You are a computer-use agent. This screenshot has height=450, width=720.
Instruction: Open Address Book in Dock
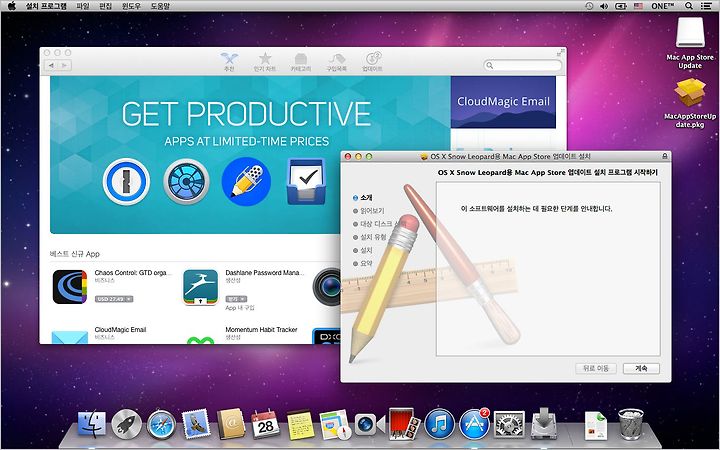coord(231,423)
